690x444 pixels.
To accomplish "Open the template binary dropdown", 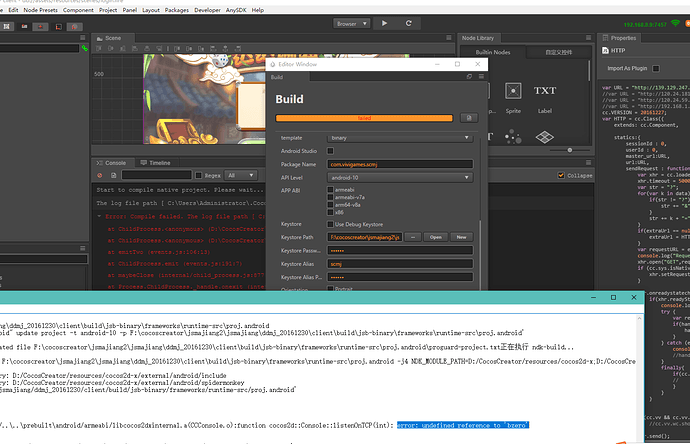I will [400, 138].
